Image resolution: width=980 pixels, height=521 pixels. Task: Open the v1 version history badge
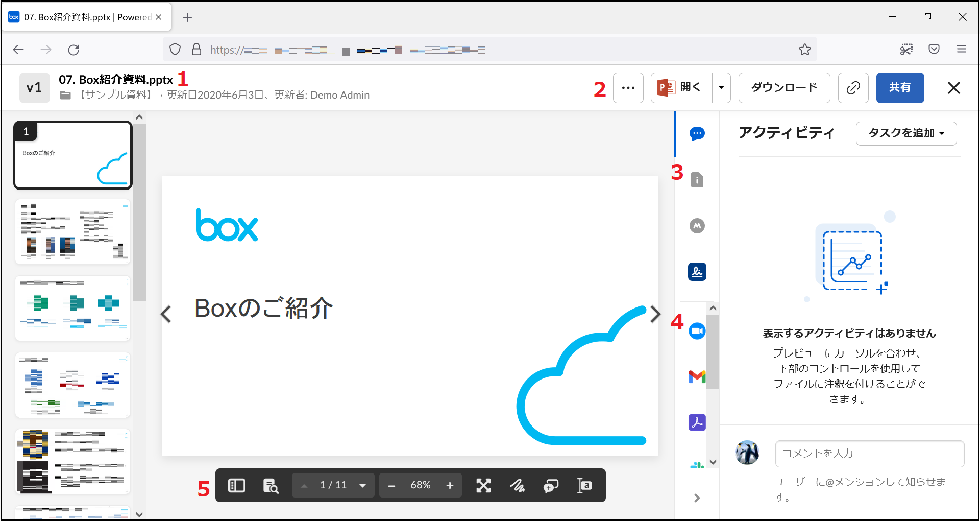34,88
